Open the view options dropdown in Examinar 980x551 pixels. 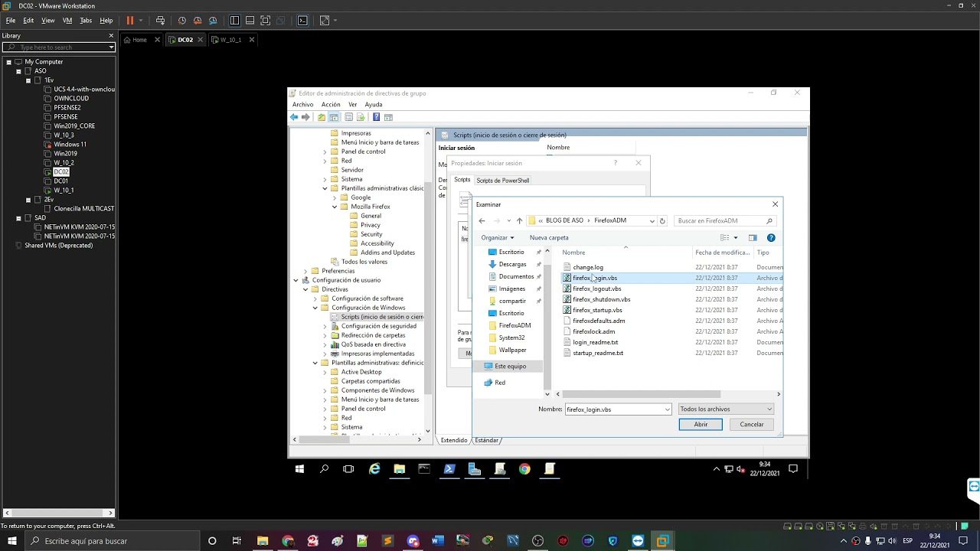click(x=736, y=238)
